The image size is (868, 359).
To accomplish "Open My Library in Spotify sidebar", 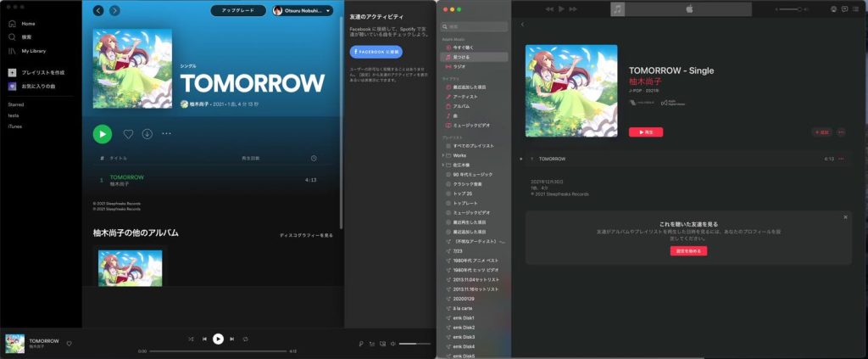I will 27,51.
